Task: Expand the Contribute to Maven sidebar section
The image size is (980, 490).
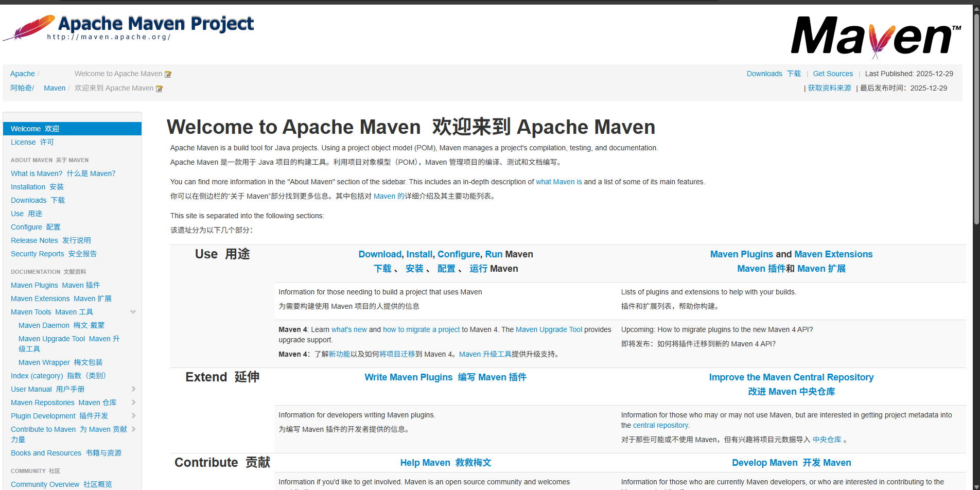Action: point(133,429)
